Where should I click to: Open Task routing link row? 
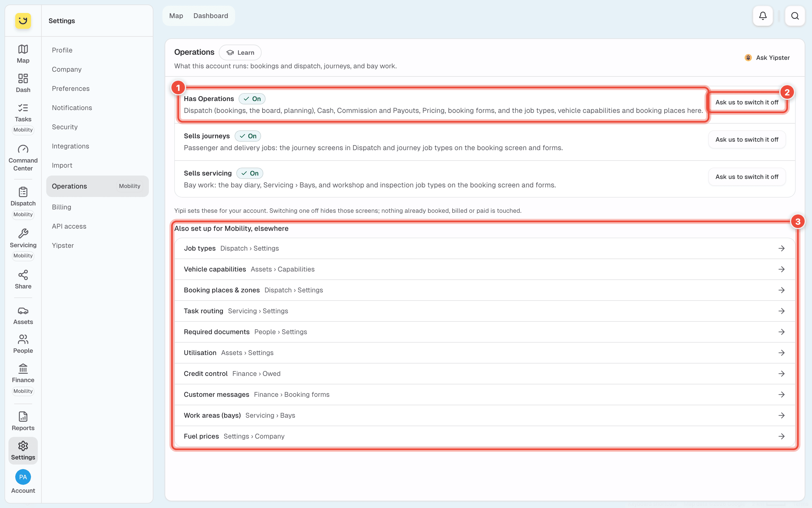tap(485, 311)
